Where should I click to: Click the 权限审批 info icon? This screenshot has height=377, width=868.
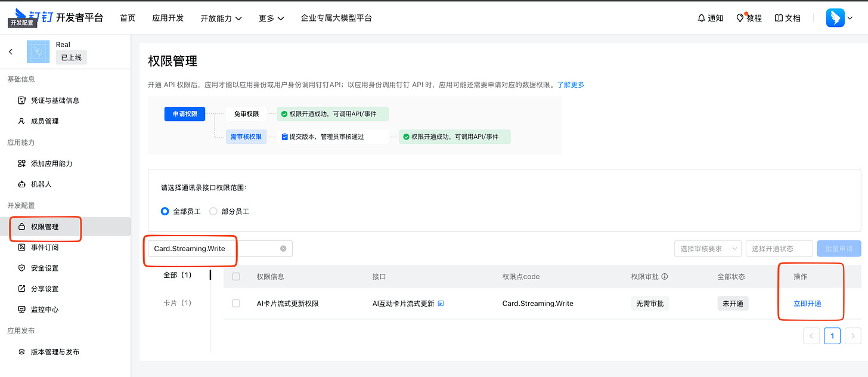pyautogui.click(x=665, y=277)
